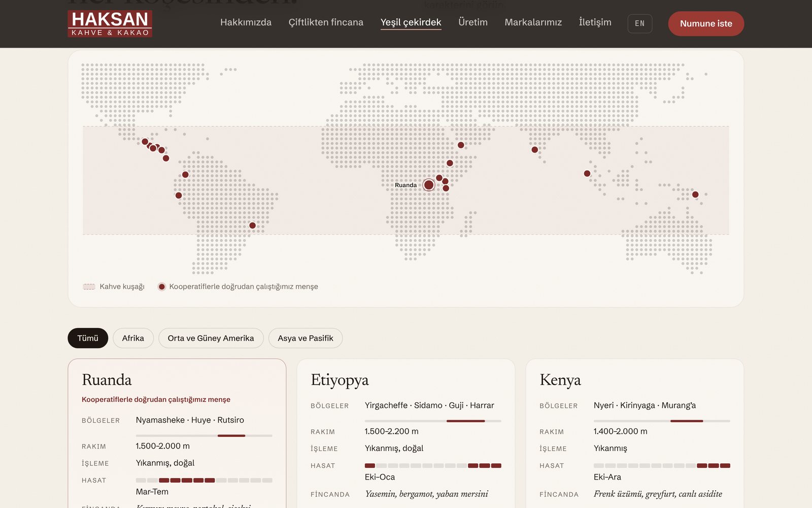Select the highlighted Ruanda marker on the map
Viewport: 812px width, 508px height.
pos(429,185)
